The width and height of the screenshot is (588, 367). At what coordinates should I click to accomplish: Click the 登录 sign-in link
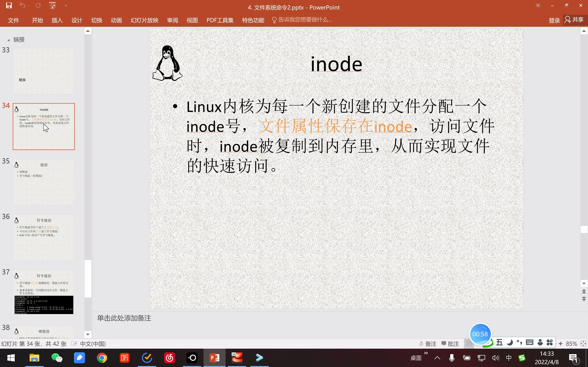[x=554, y=20]
